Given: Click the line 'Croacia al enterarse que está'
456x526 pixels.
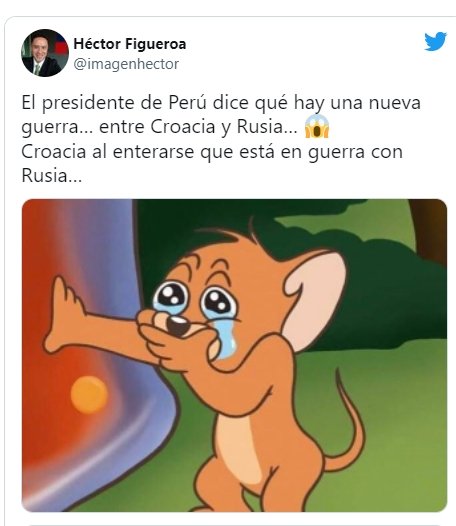Looking at the screenshot, I should pos(212,152).
